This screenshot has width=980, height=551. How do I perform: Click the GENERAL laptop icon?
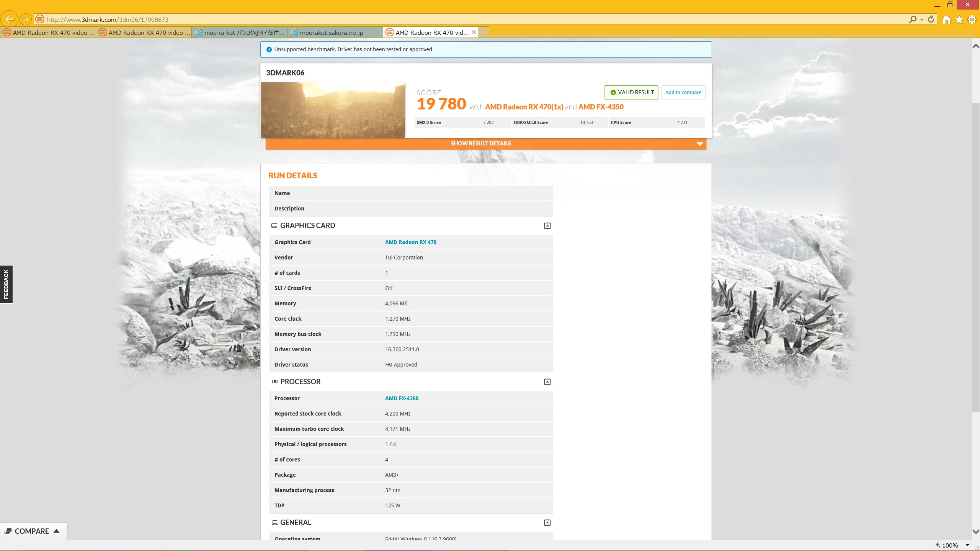(274, 523)
